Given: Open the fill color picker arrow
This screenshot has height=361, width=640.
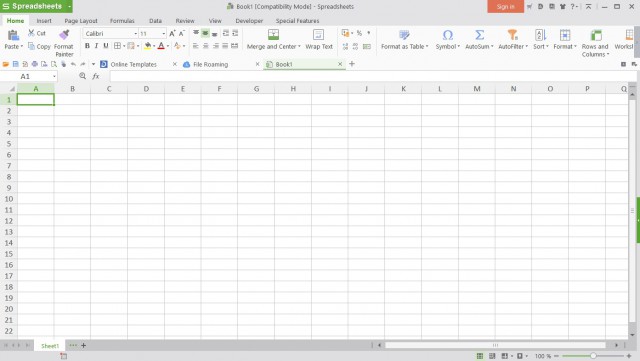Looking at the screenshot, I should pyautogui.click(x=154, y=46).
